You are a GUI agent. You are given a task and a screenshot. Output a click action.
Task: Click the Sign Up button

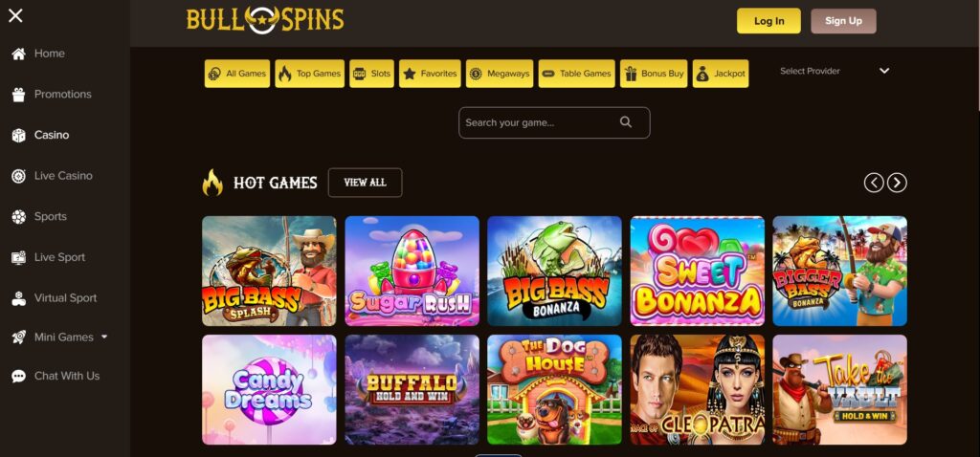point(843,21)
